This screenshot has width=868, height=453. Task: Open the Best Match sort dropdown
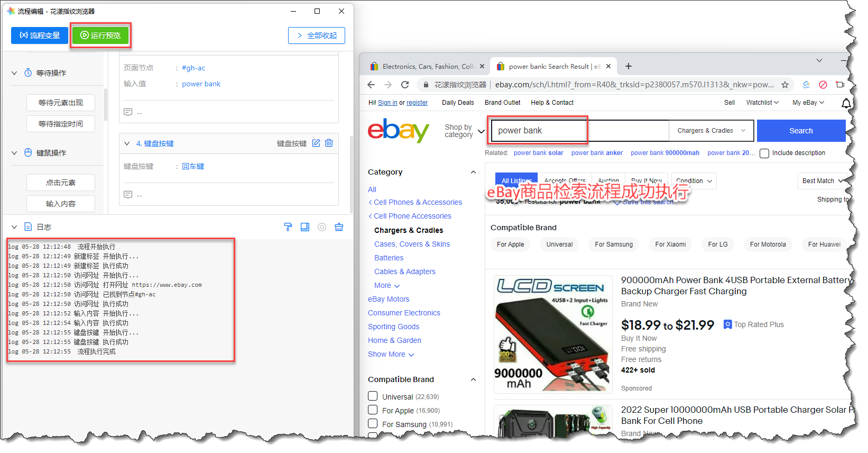[823, 181]
